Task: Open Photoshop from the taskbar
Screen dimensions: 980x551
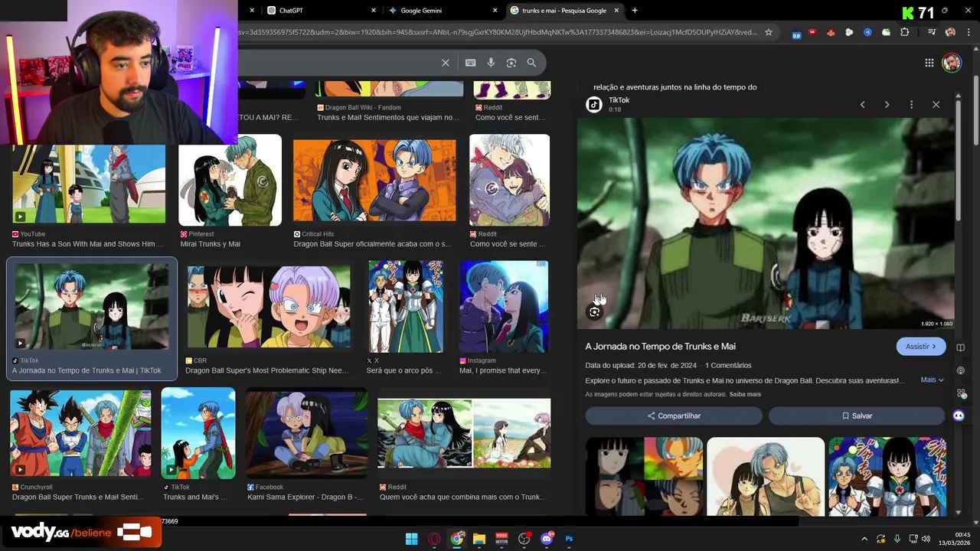Action: tap(569, 539)
